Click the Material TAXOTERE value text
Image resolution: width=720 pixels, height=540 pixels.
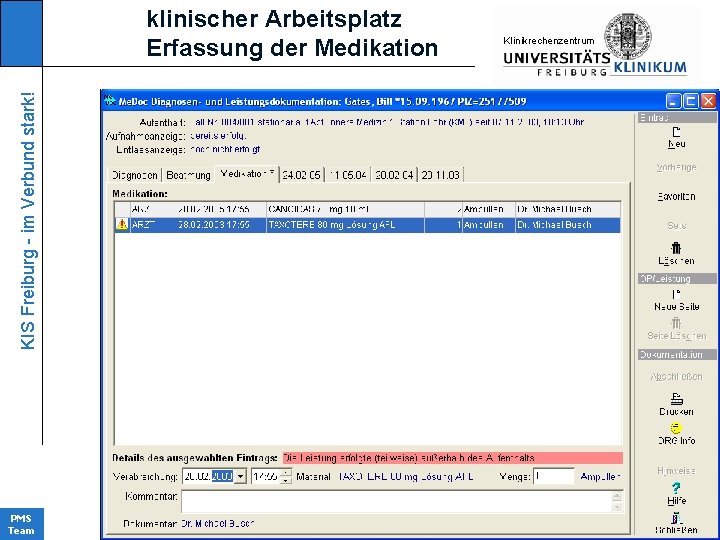(x=406, y=477)
